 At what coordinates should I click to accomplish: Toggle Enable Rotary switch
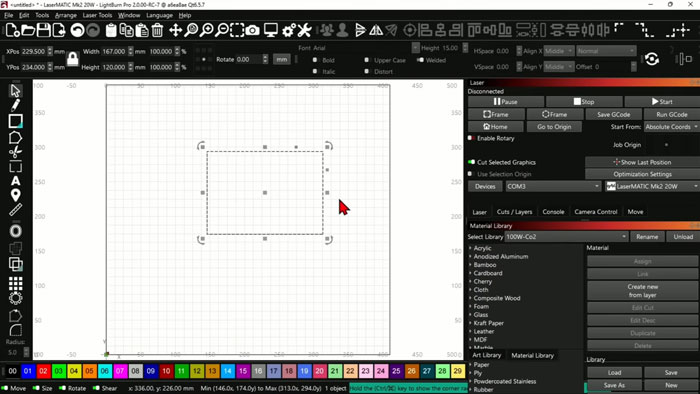point(471,138)
